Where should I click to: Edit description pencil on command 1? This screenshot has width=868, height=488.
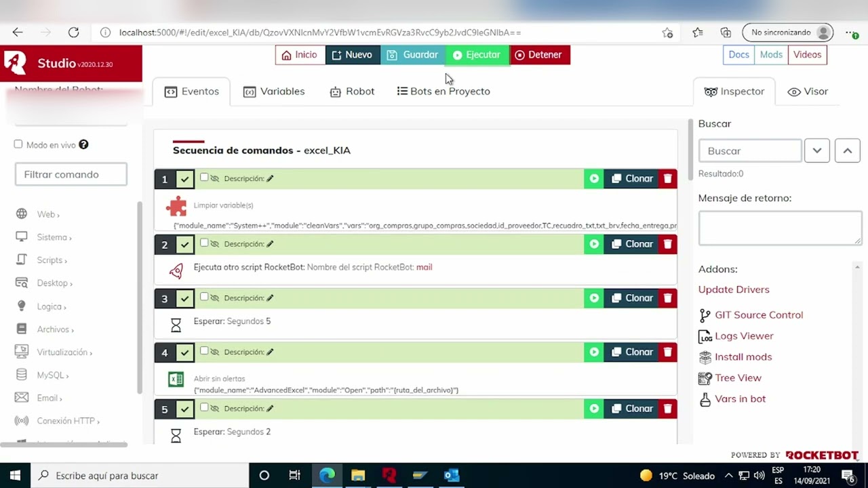[x=270, y=179]
